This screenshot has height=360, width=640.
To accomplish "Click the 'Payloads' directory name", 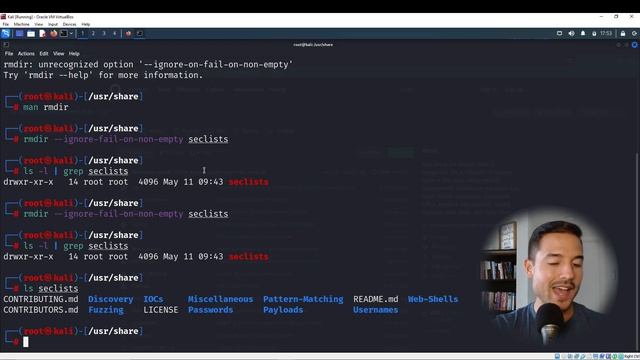I will point(283,310).
